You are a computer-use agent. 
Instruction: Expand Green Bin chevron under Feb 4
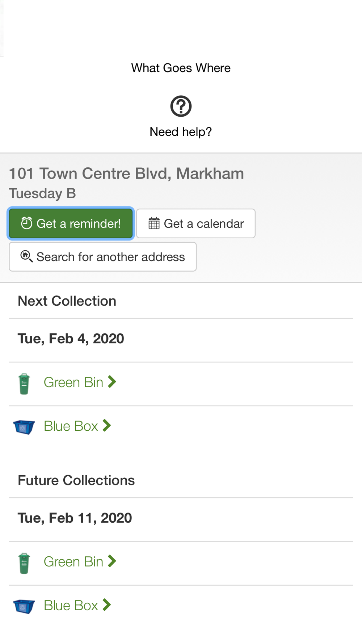[112, 382]
